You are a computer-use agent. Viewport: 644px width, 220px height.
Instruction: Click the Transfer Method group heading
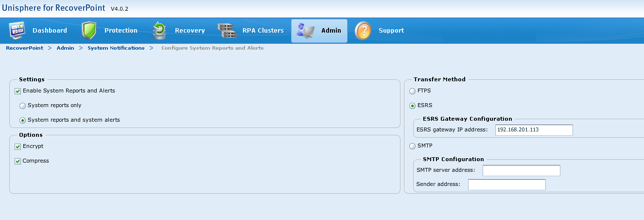439,79
